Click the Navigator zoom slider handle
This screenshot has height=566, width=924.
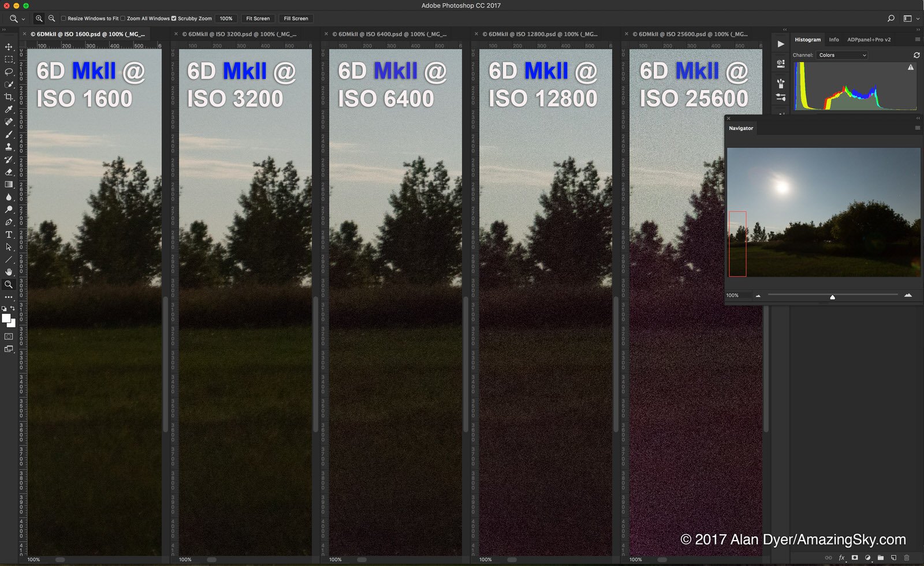(x=832, y=297)
